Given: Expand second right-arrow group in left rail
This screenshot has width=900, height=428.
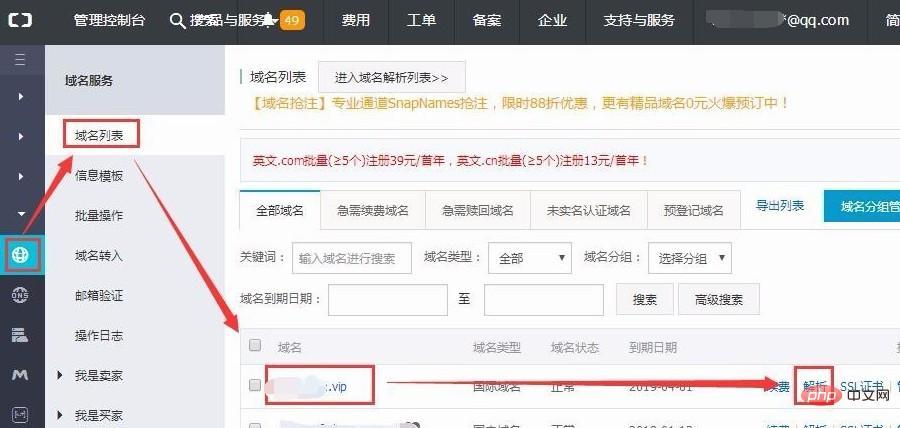Looking at the screenshot, I should tap(21, 136).
